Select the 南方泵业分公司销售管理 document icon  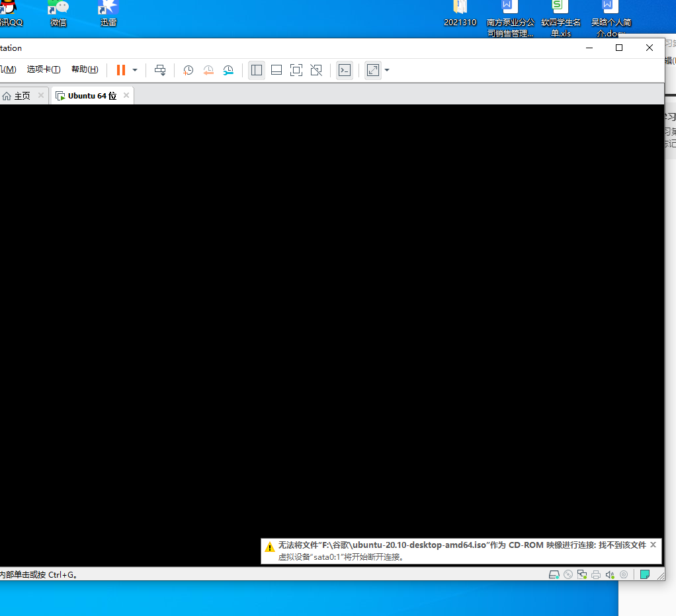[x=511, y=19]
